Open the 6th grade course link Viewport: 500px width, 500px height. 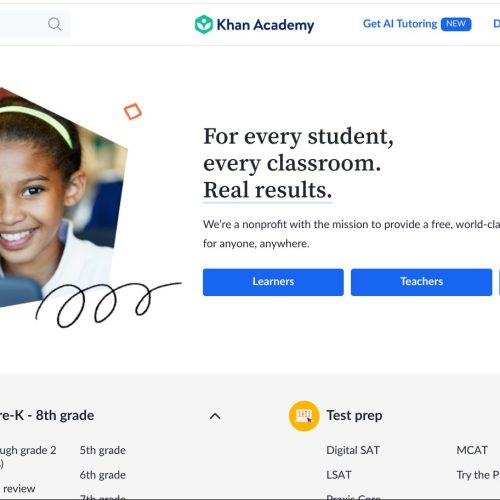pyautogui.click(x=103, y=475)
